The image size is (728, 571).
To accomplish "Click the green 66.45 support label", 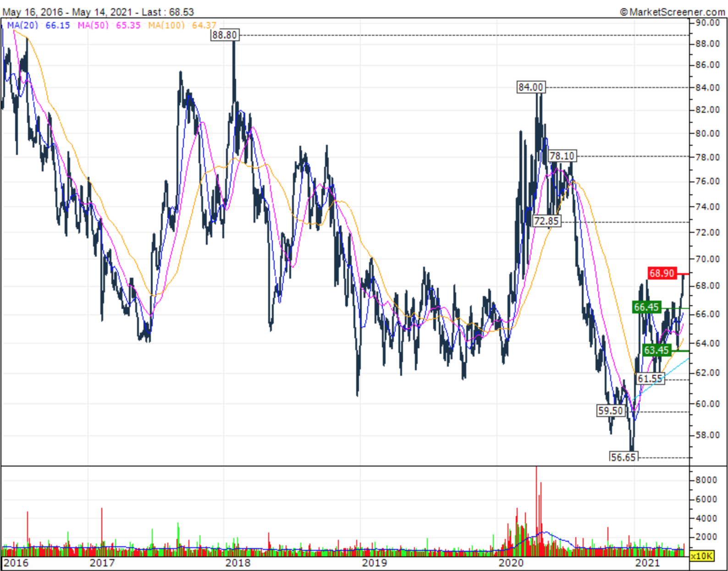I will click(x=646, y=307).
